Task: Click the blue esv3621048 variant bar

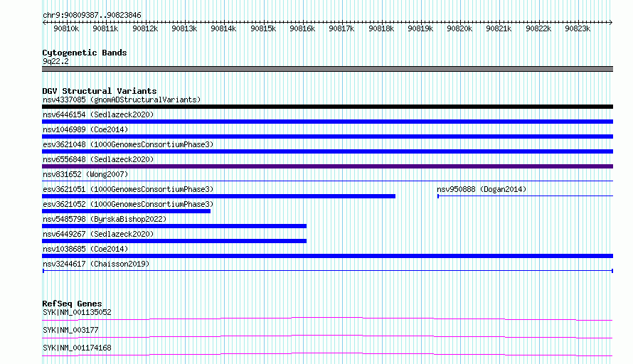Action: [x=327, y=151]
